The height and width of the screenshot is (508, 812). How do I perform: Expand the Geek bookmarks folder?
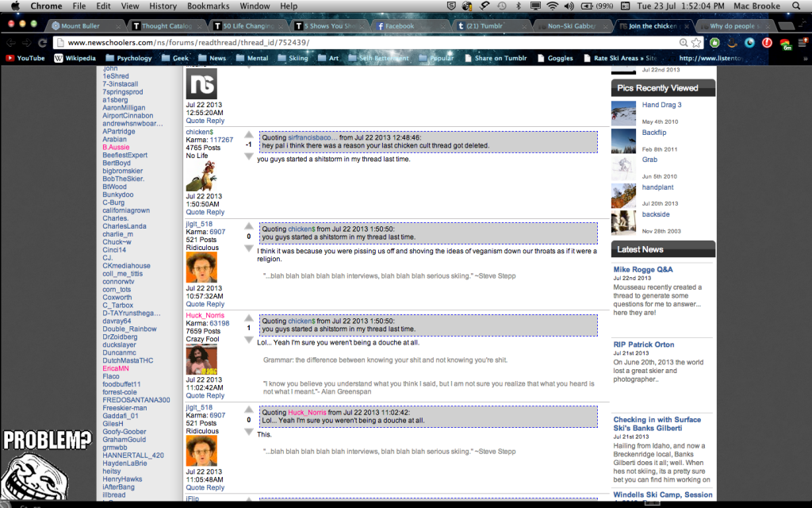[174, 57]
